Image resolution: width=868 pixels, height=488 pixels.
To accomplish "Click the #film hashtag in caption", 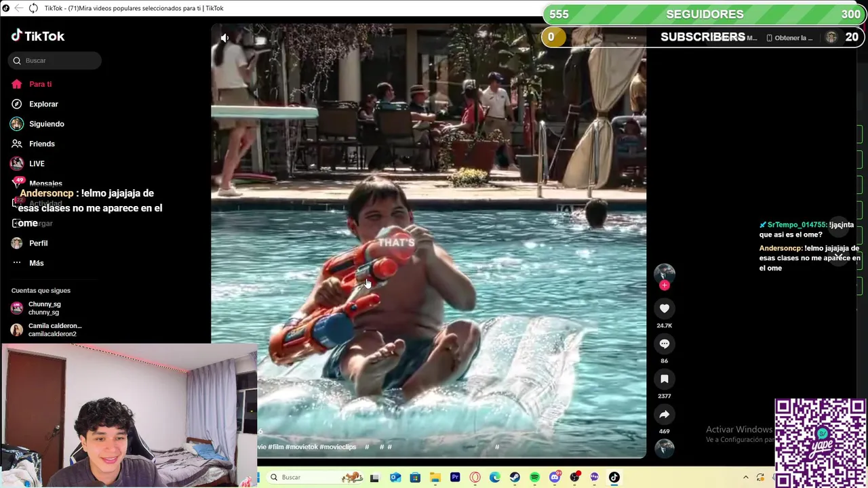I will [276, 447].
